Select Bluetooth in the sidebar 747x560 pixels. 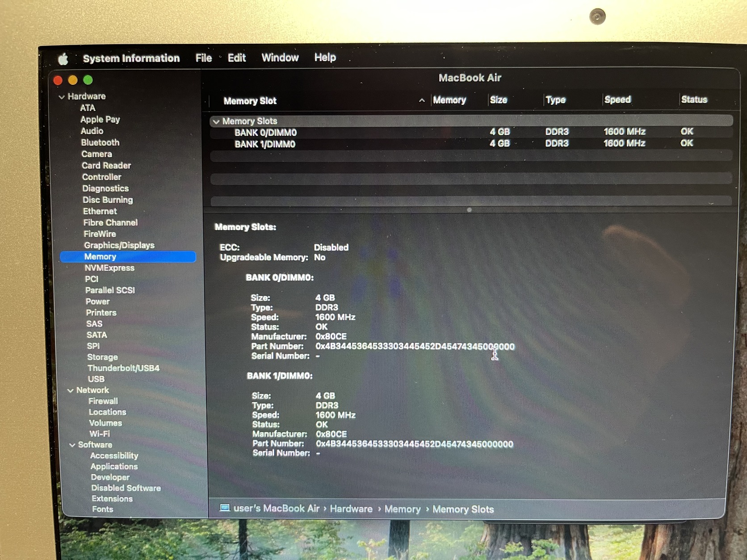point(100,143)
